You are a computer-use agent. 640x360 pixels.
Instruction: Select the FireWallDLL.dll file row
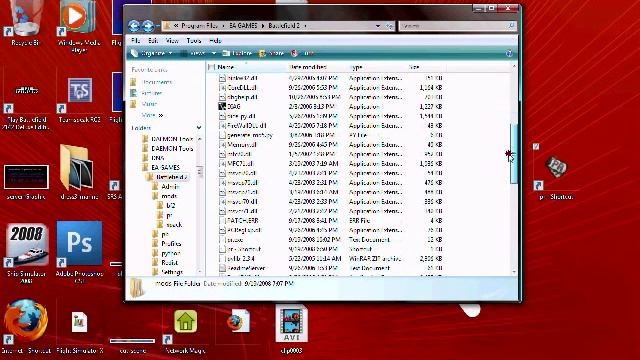[331, 126]
